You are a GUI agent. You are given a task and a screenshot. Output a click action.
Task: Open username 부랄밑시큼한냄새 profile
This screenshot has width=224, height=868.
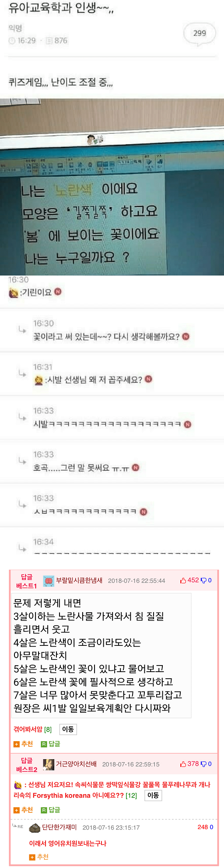click(x=79, y=580)
